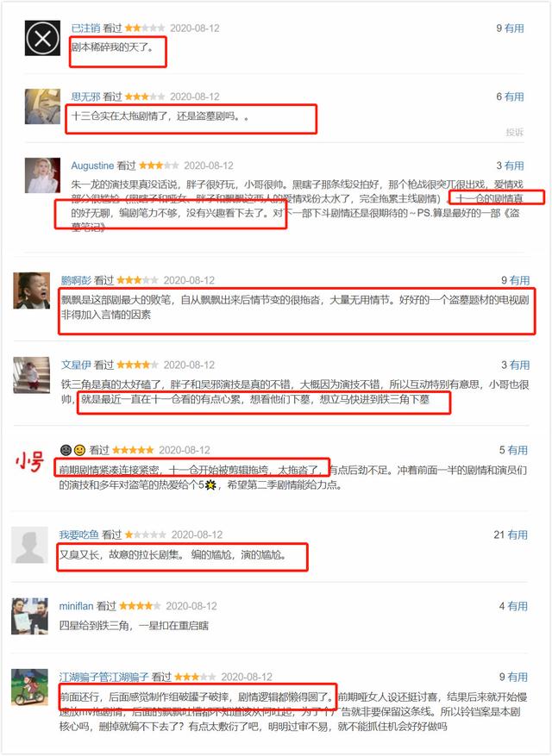Open 我要吃鱼's default gray avatar
552x756 pixels.
[30, 545]
